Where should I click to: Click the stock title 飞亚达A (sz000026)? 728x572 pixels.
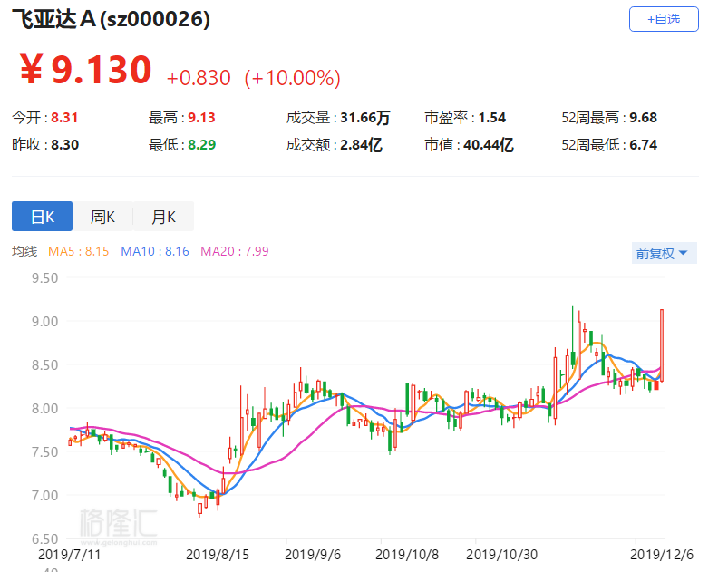click(111, 20)
